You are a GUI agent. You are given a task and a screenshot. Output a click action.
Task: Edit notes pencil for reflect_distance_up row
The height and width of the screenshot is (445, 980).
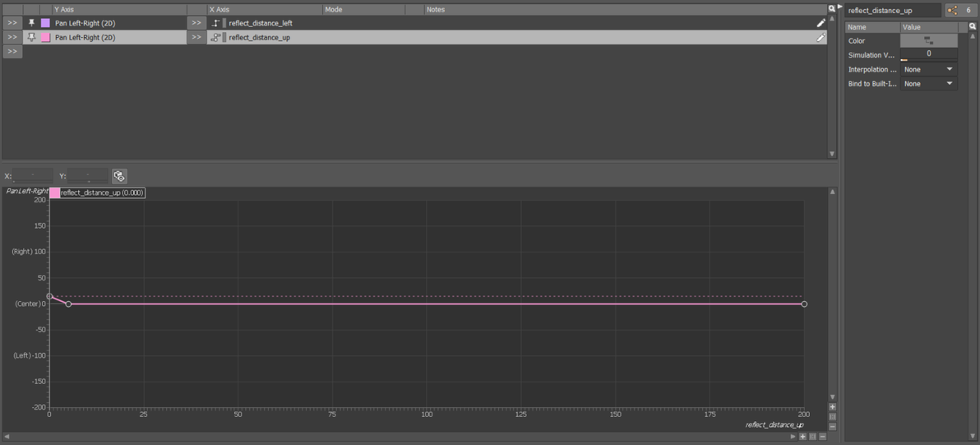point(821,38)
